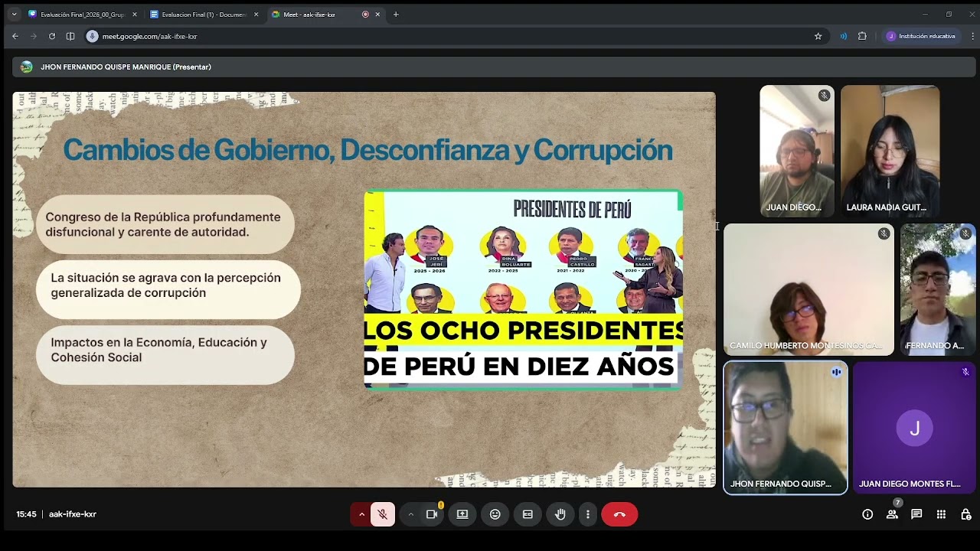This screenshot has width=980, height=551.
Task: Select CAMILO HUMBERTO MONTESINOS video tile
Action: coord(808,290)
